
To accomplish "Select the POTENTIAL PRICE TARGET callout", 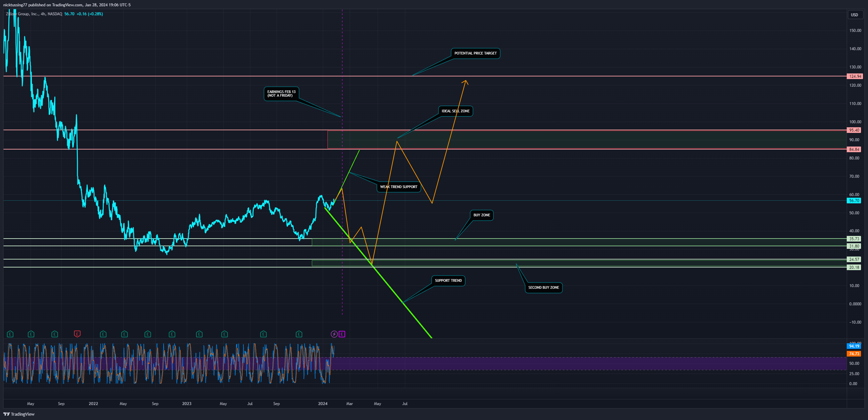I will pos(475,53).
